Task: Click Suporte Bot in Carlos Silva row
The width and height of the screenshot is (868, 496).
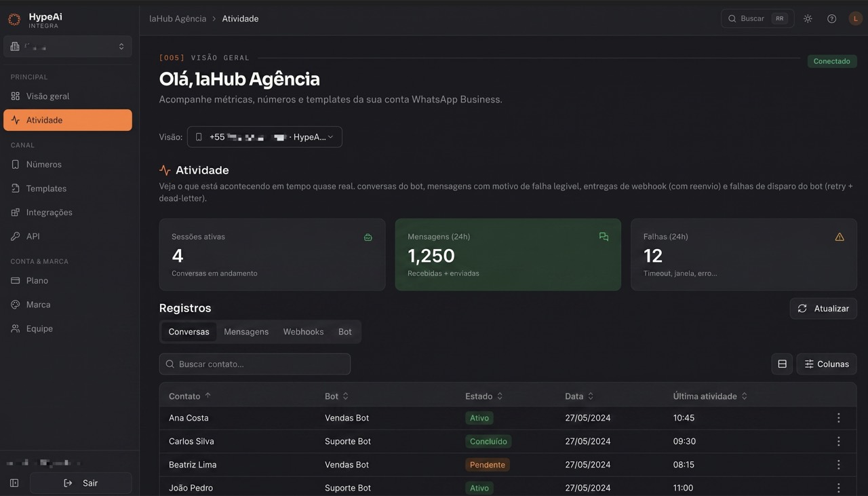Action: coord(348,441)
